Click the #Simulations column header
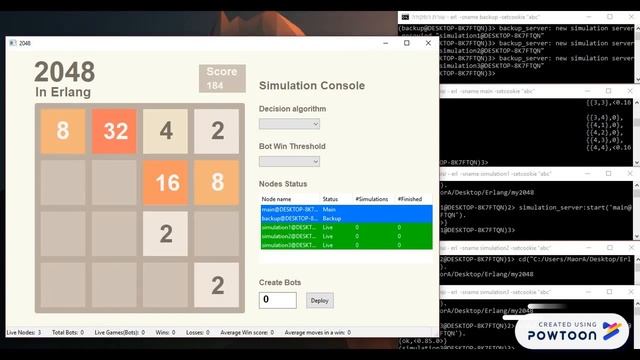The image size is (640, 360). (372, 199)
